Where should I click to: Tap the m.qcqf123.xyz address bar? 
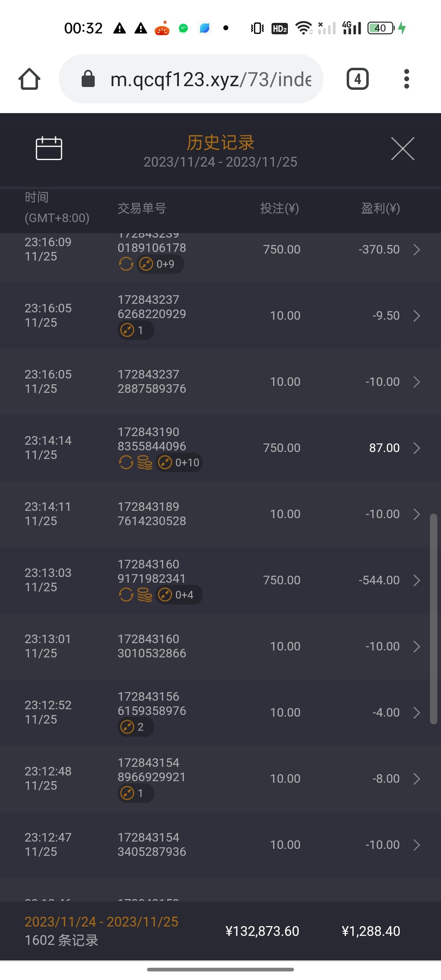(210, 79)
